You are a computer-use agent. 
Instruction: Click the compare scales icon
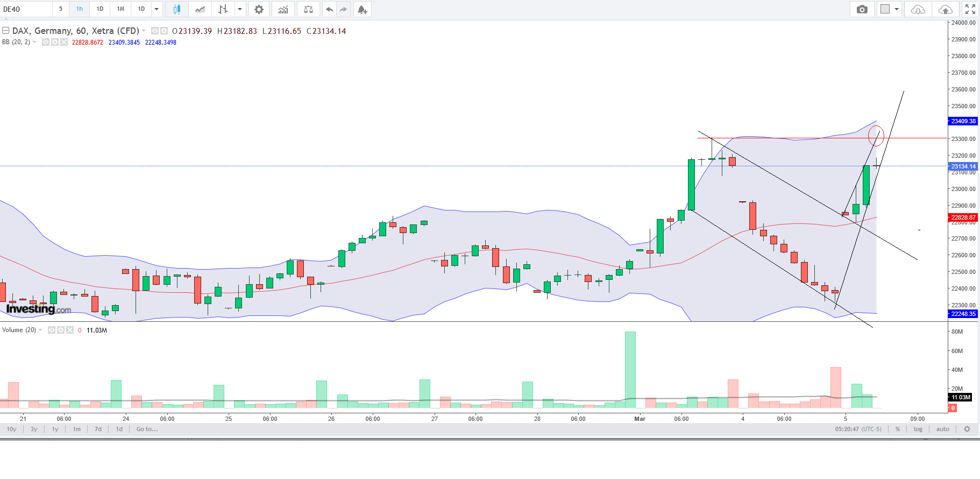point(308,9)
